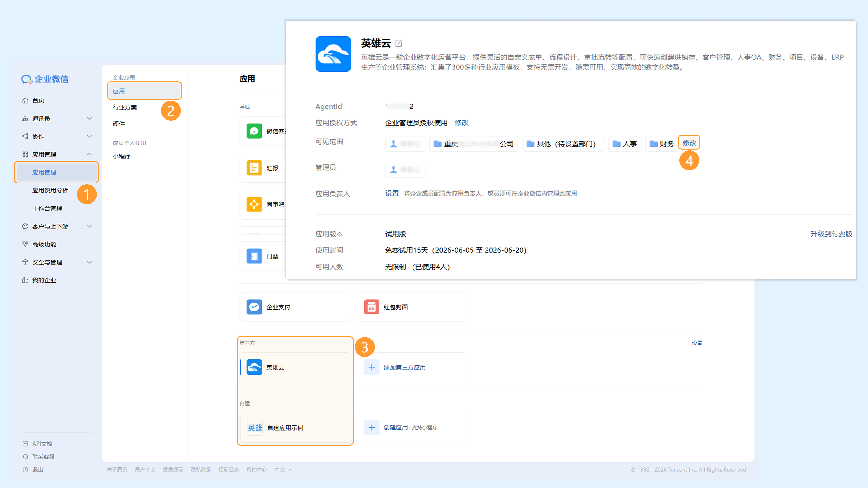Click the 人事 department tag
Image resolution: width=868 pixels, height=488 pixels.
pyautogui.click(x=625, y=144)
